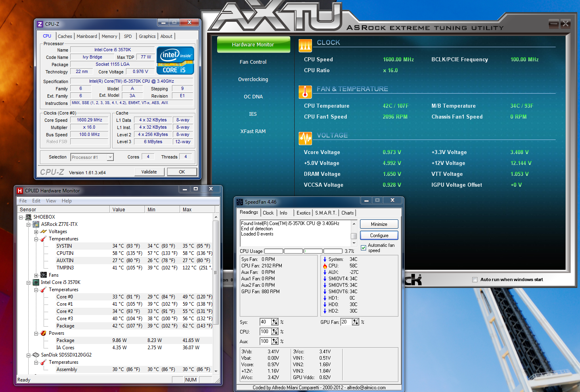Click Validate button in CPU-Z
The height and width of the screenshot is (392, 580).
tap(149, 172)
